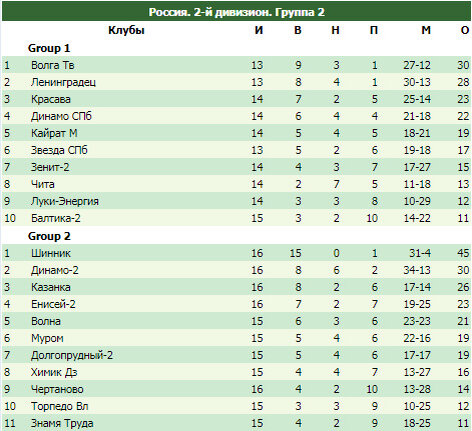Click the О points column header
This screenshot has width=472, height=431.
465,30
